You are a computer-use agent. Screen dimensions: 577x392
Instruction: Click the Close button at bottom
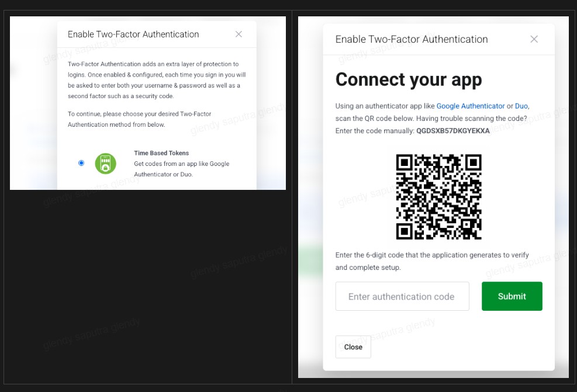[x=353, y=347]
